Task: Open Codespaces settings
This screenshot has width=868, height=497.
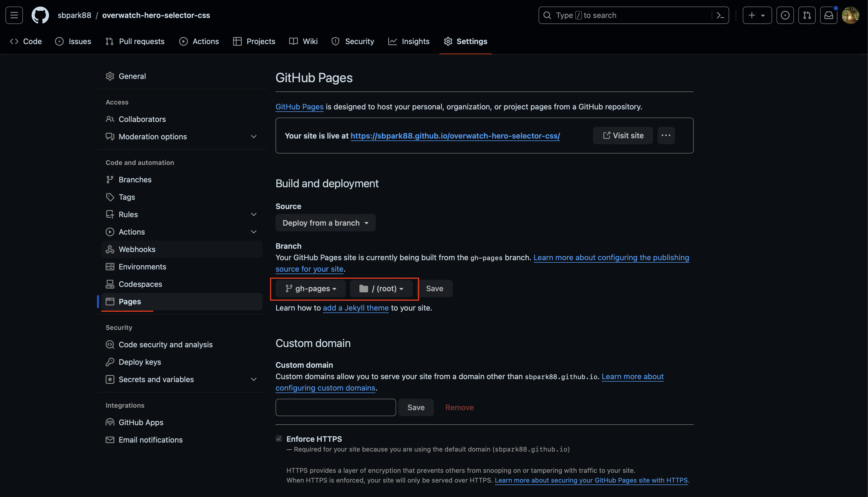Action: pos(182,284)
